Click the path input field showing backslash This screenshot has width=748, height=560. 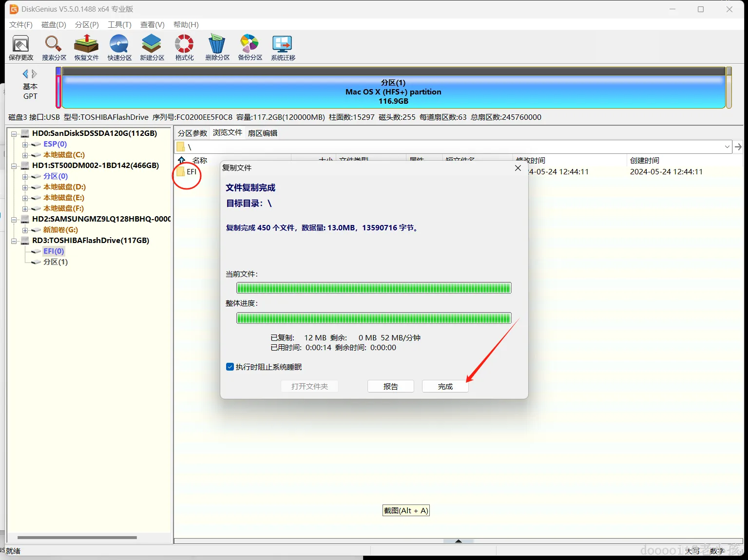coord(453,147)
